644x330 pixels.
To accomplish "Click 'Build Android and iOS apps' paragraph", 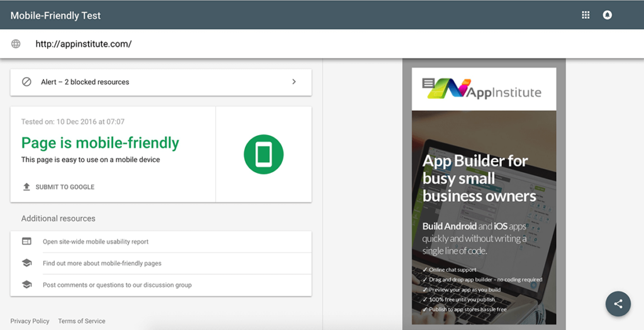I will (x=474, y=238).
